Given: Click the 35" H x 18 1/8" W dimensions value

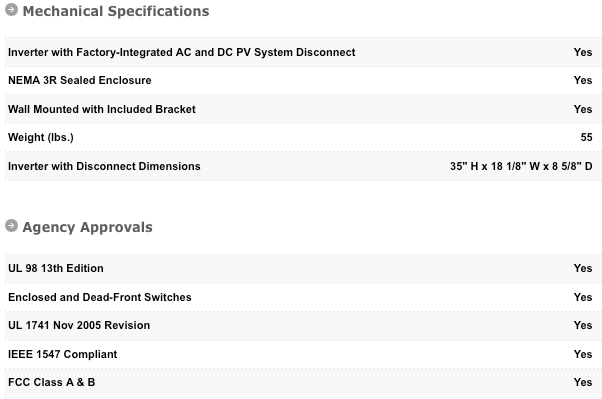Looking at the screenshot, I should click(x=521, y=166).
